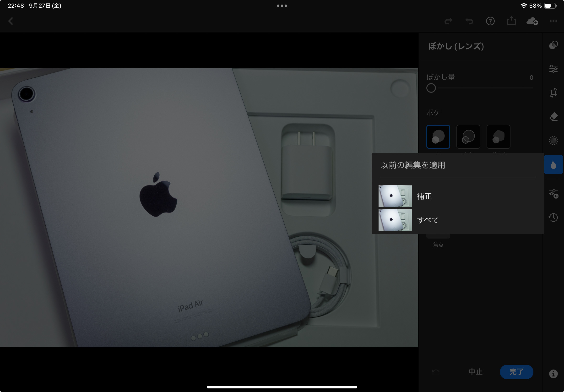Select the third blade bokeh shape
Screen dimensions: 564x392
coord(498,137)
